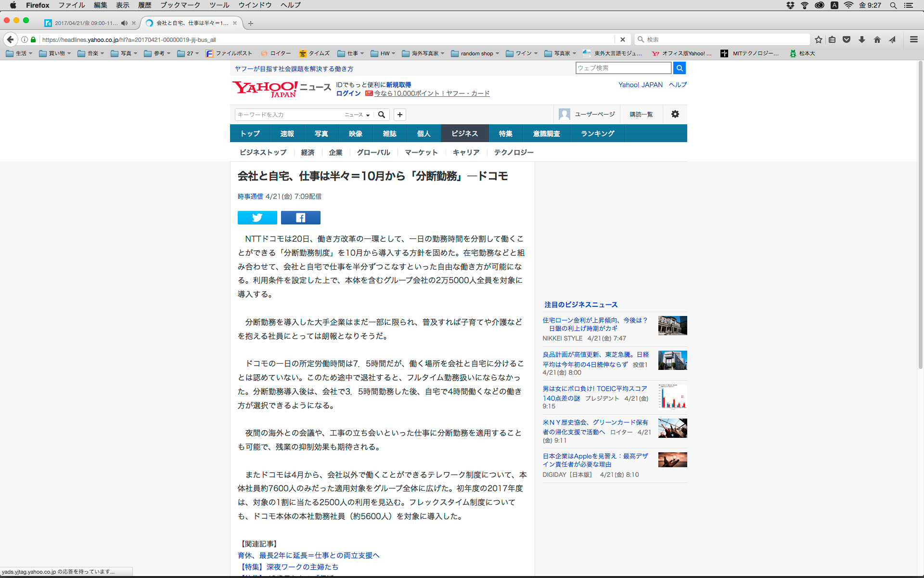This screenshot has height=578, width=924.
Task: Go back with browser back arrow
Action: [11, 39]
